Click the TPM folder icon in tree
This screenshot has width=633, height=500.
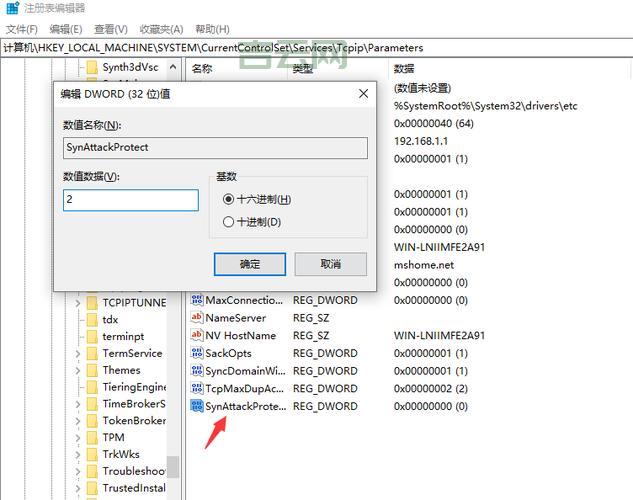tap(91, 437)
